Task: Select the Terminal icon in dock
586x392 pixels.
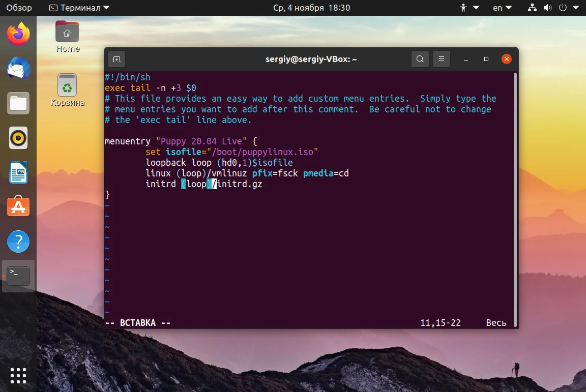Action: pyautogui.click(x=18, y=276)
